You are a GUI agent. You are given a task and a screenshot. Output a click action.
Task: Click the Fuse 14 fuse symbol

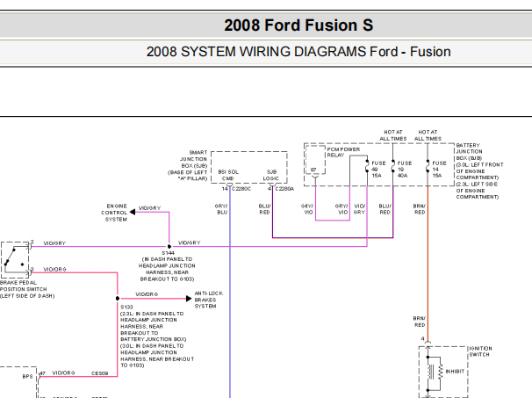click(x=428, y=166)
